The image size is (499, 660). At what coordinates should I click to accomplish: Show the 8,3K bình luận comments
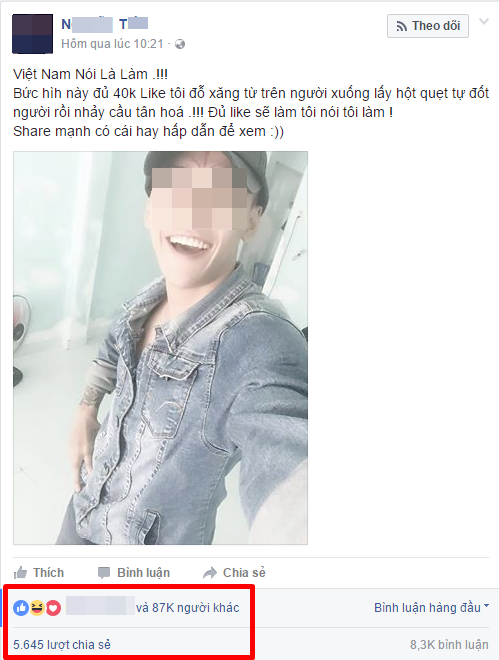tap(449, 644)
